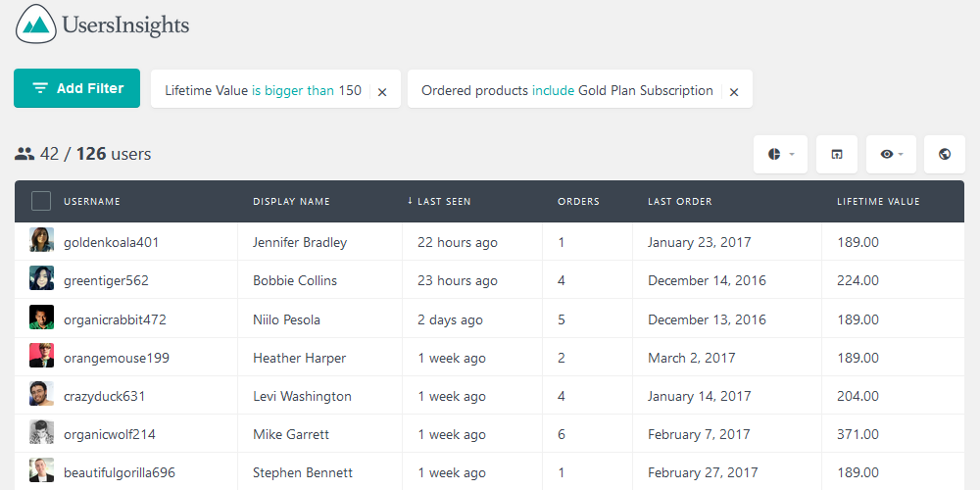Open the organicwolf214 username link

[110, 434]
